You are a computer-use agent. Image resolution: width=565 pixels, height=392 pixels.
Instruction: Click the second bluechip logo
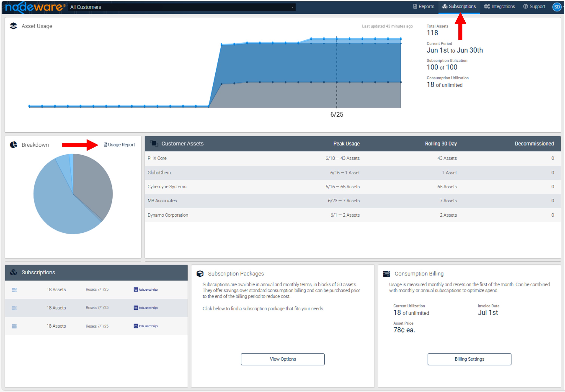pos(146,308)
